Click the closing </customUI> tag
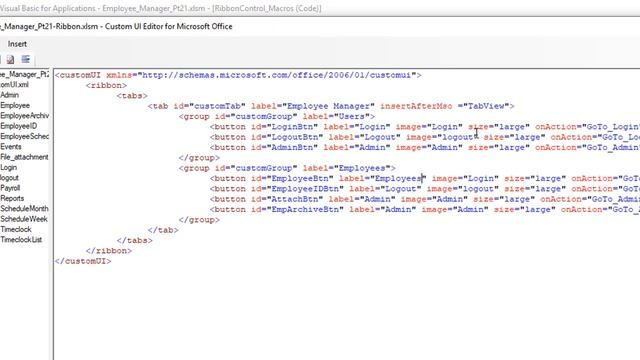The image size is (640, 360). pyautogui.click(x=83, y=261)
